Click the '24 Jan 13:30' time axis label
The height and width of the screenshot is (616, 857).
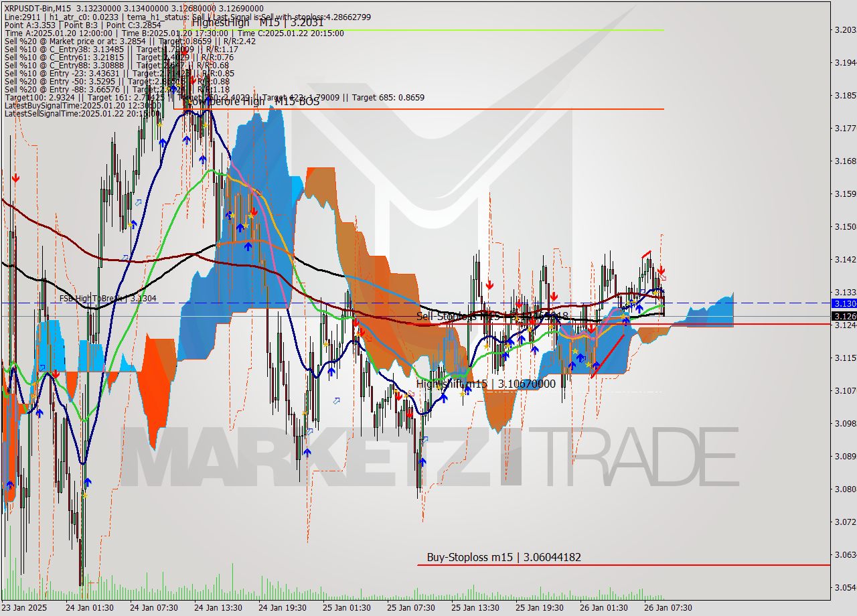(218, 608)
